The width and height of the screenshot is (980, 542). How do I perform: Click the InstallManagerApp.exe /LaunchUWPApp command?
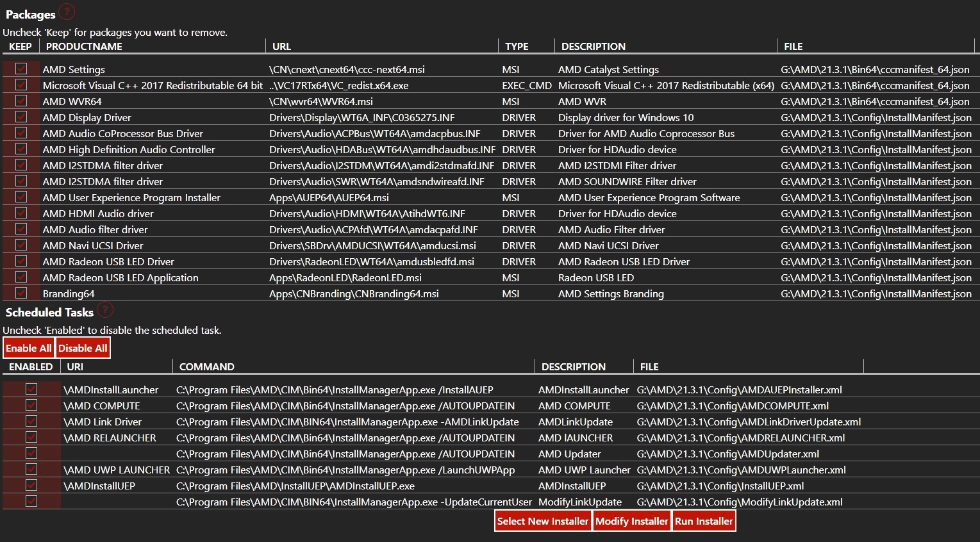coord(345,470)
